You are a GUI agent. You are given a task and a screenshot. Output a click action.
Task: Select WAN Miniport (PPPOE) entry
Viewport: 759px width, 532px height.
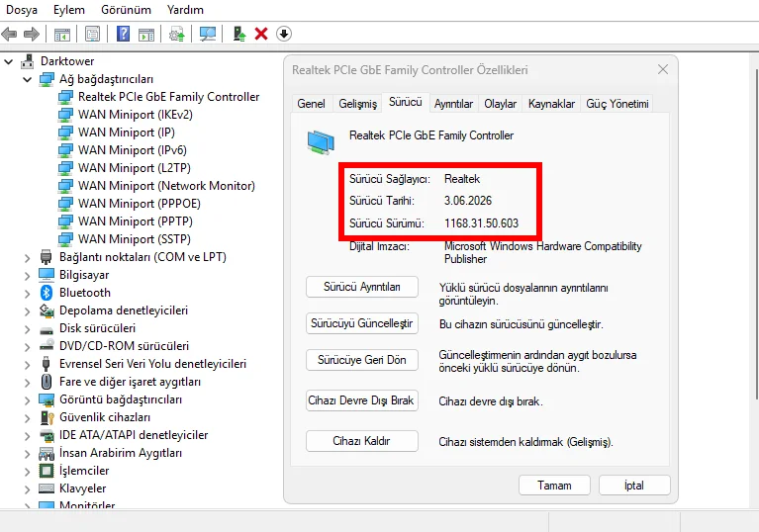tap(139, 204)
